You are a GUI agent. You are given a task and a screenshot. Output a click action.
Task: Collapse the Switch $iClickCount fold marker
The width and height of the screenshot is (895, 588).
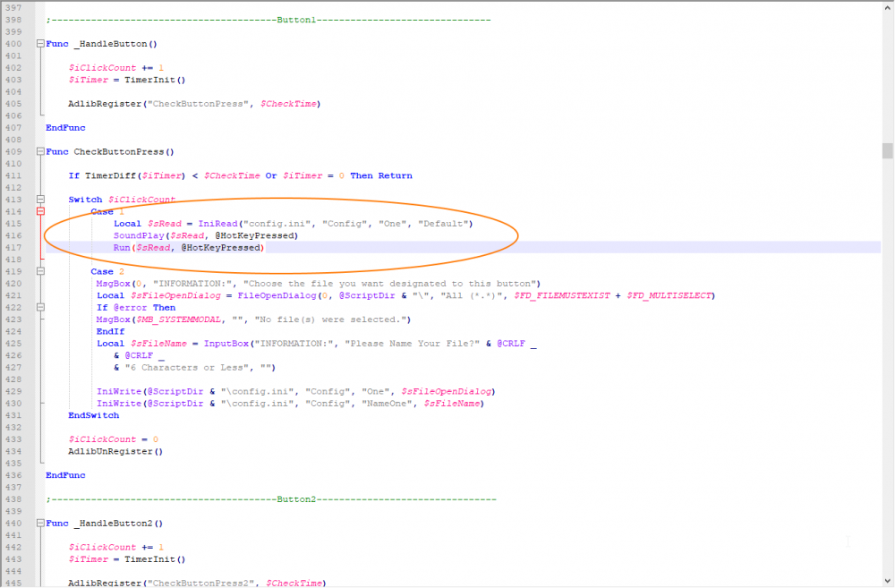(40, 200)
